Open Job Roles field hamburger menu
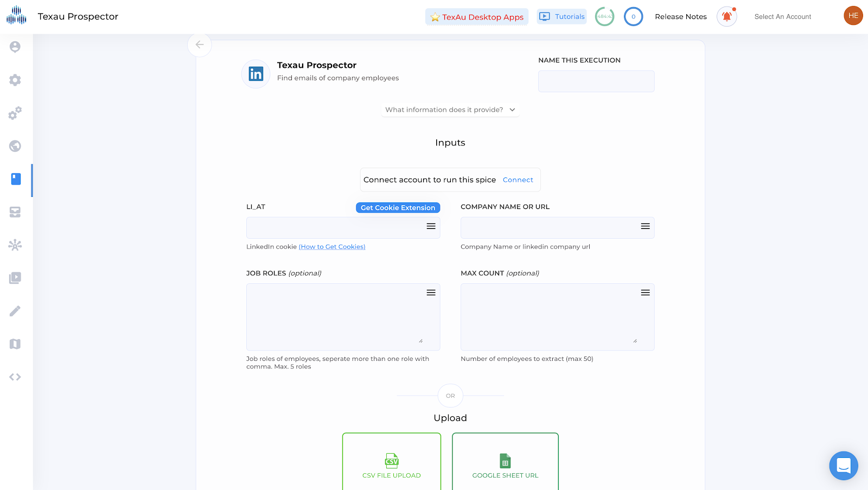This screenshot has width=868, height=490. pyautogui.click(x=431, y=293)
